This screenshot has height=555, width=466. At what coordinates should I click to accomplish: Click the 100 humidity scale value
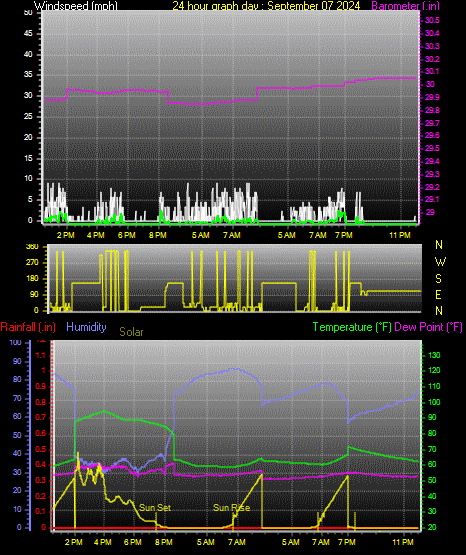click(x=16, y=342)
